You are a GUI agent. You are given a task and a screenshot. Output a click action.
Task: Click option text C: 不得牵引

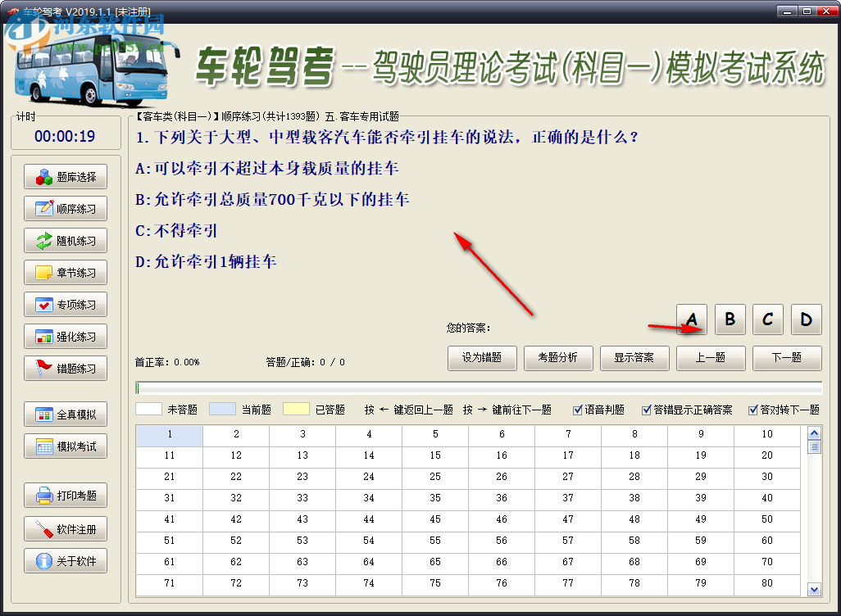(x=176, y=231)
